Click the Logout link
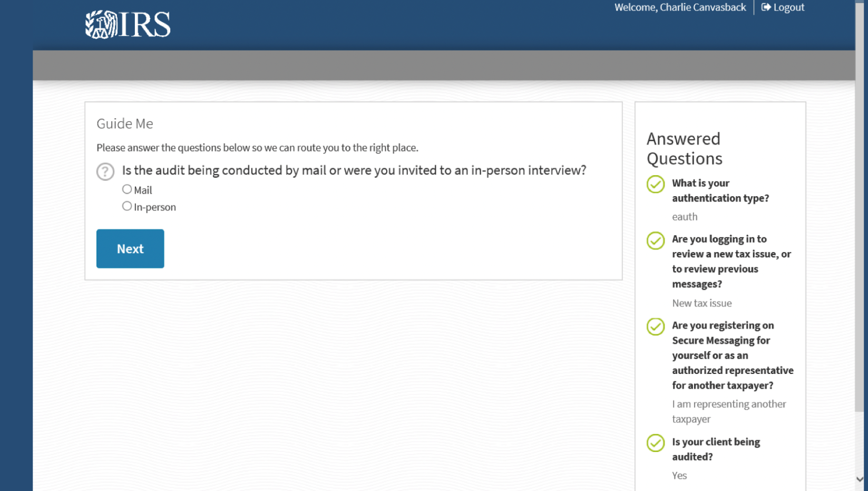 pos(788,7)
